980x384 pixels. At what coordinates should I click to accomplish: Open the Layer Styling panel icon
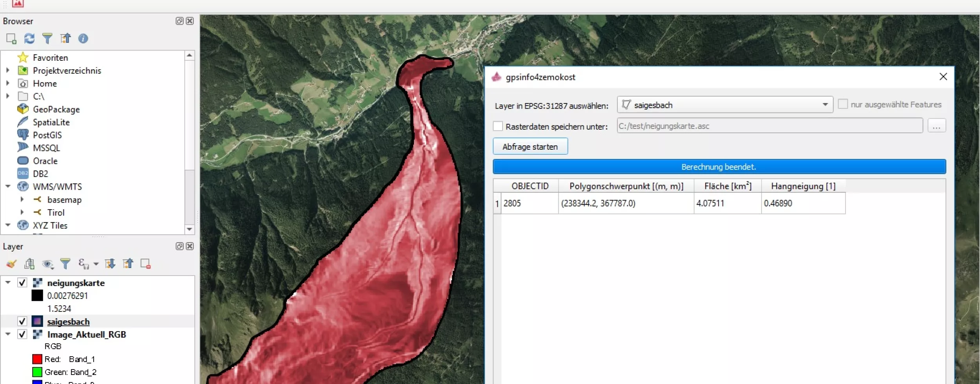pos(11,264)
